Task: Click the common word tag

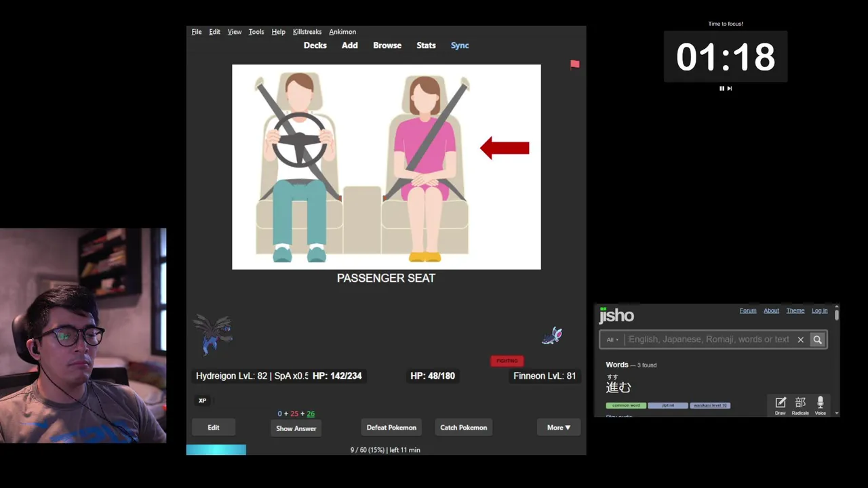Action: click(x=626, y=405)
